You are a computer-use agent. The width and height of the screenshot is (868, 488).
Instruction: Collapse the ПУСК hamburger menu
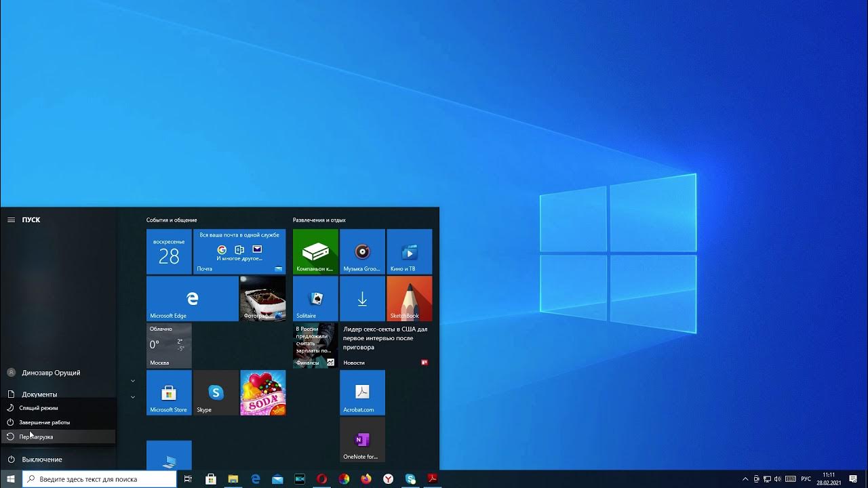[11, 220]
